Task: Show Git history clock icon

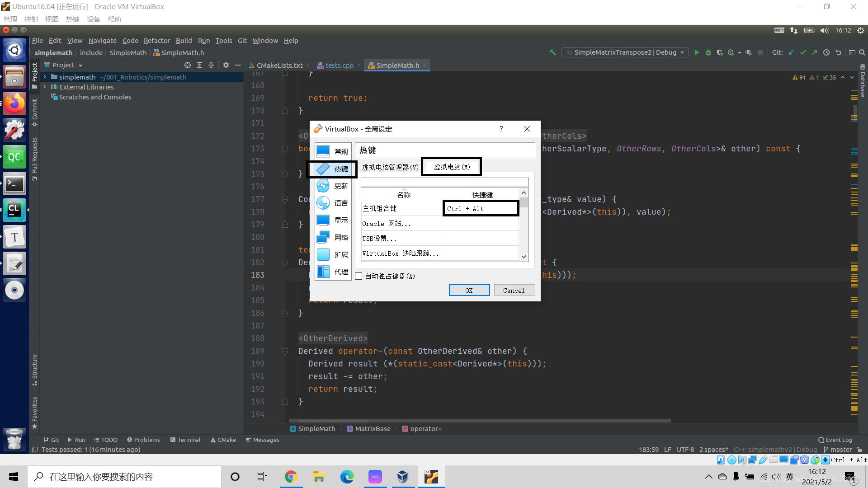Action: tap(826, 52)
